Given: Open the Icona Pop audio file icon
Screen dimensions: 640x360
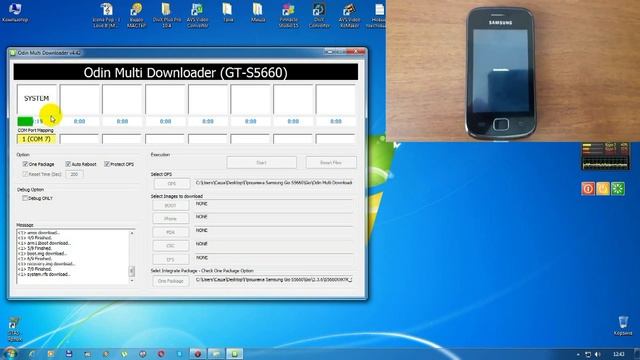Looking at the screenshot, I should [x=106, y=15].
